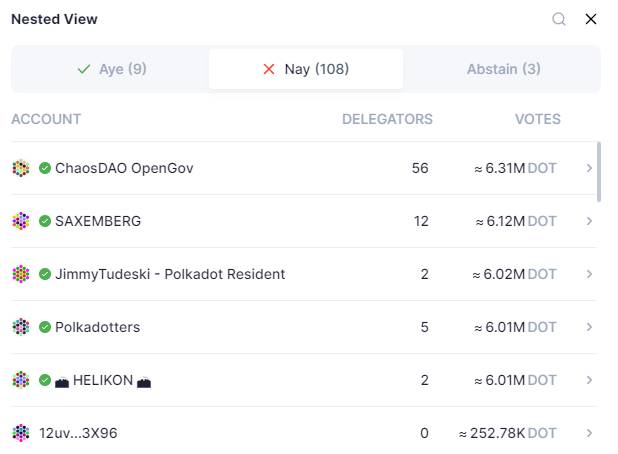The width and height of the screenshot is (618, 454).
Task: Click verified badge next to Polkadotters
Action: point(45,327)
